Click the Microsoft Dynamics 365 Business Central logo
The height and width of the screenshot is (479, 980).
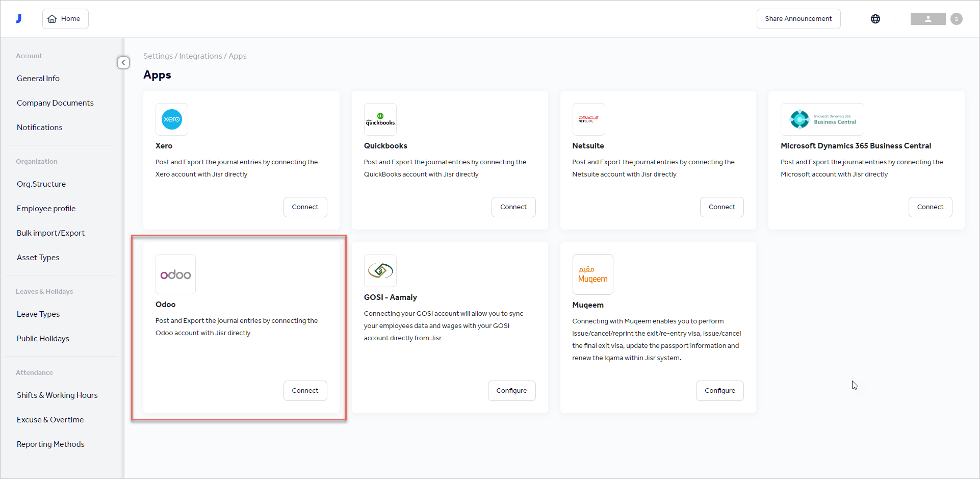(822, 119)
